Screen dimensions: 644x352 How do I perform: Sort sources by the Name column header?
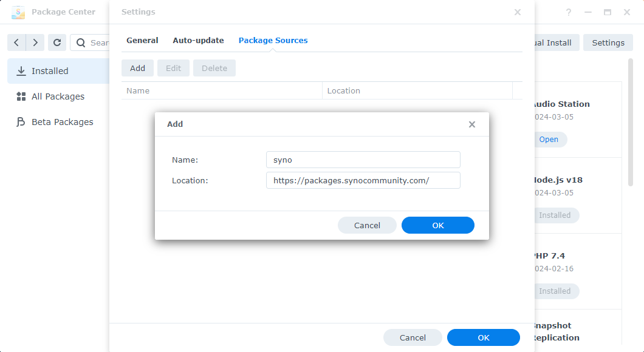138,90
